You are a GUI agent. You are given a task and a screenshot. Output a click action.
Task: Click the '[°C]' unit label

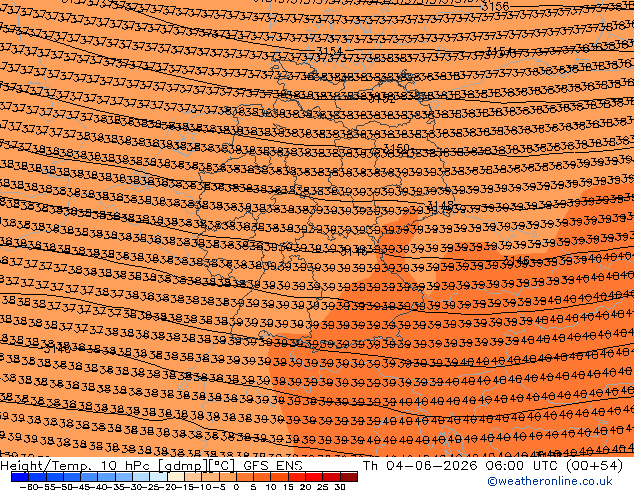click(x=222, y=466)
